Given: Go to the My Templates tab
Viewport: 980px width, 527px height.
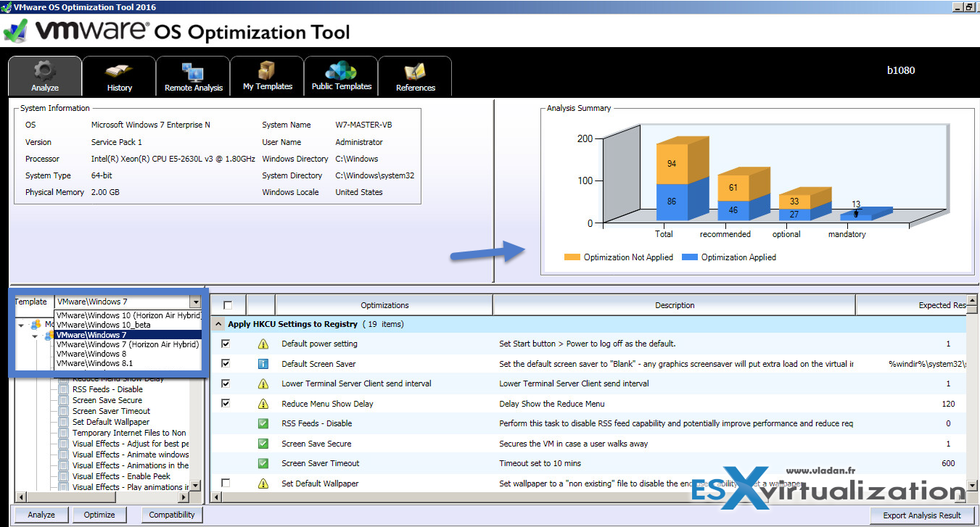Looking at the screenshot, I should (267, 76).
